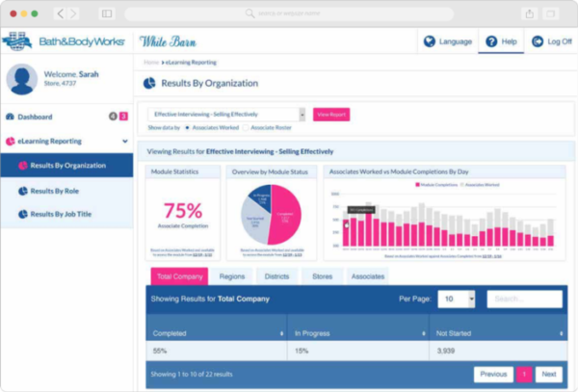Click the Next pagination button

point(548,375)
